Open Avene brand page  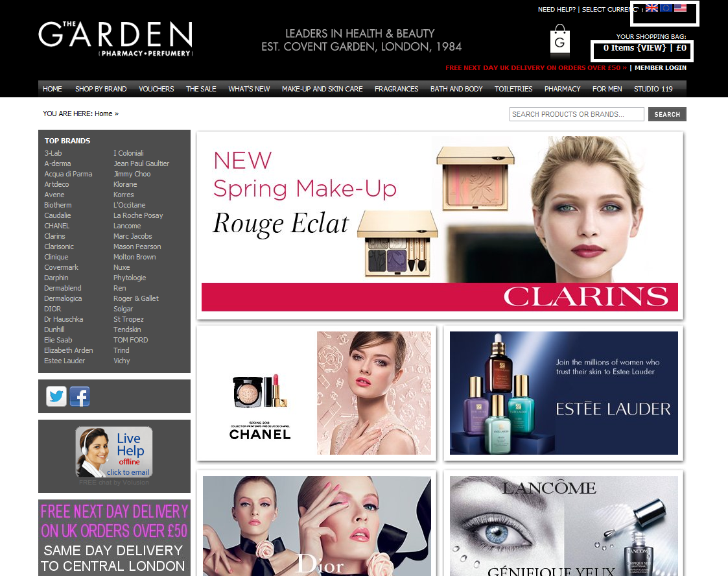coord(54,195)
